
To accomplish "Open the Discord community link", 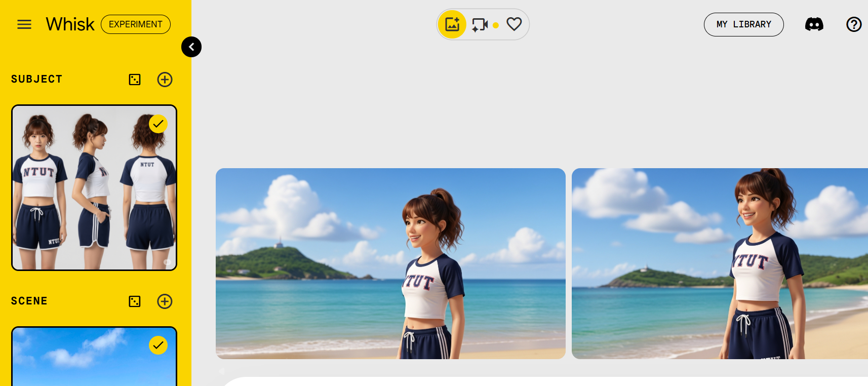I will pyautogui.click(x=814, y=24).
